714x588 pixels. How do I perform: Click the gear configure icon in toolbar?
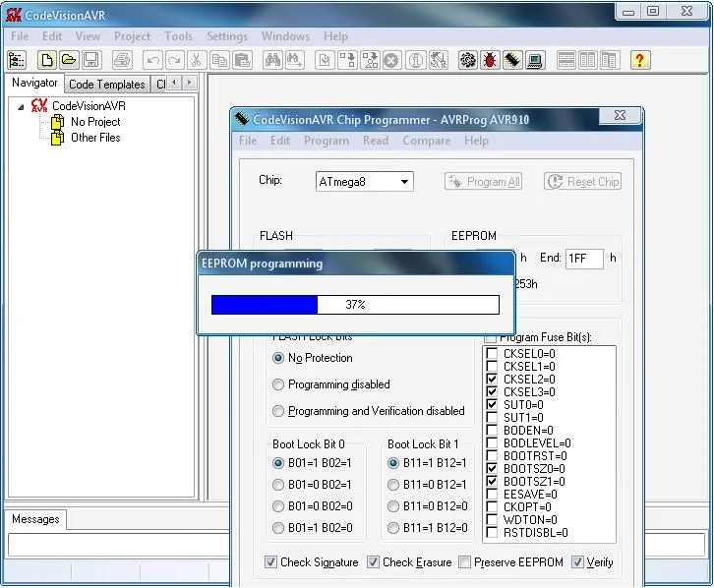click(468, 60)
